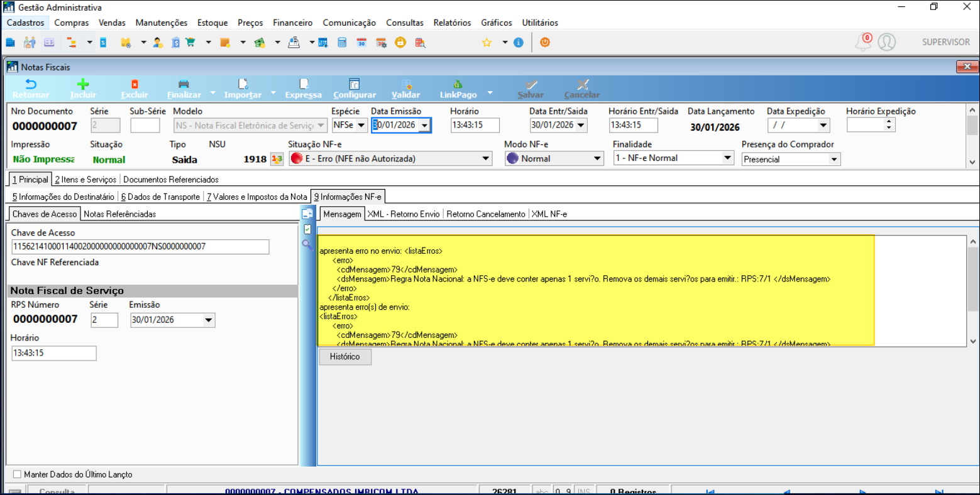Click the orange power icon in top toolbar
The width and height of the screenshot is (980, 495).
point(545,42)
